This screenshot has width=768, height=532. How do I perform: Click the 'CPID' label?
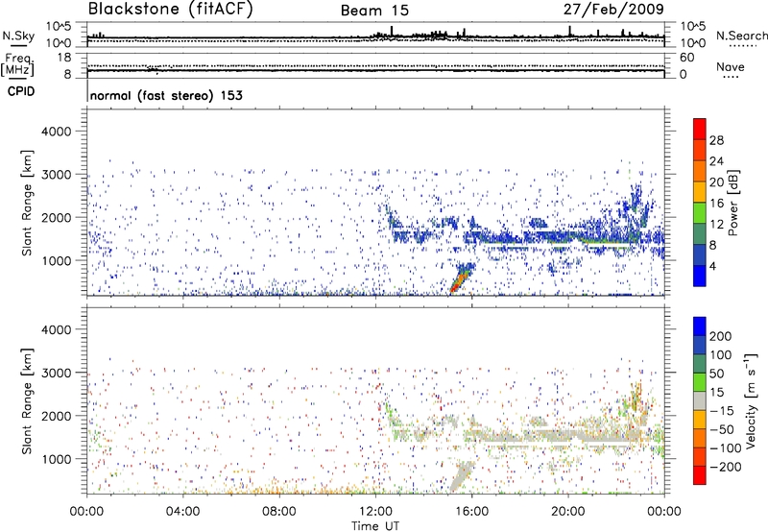21,91
